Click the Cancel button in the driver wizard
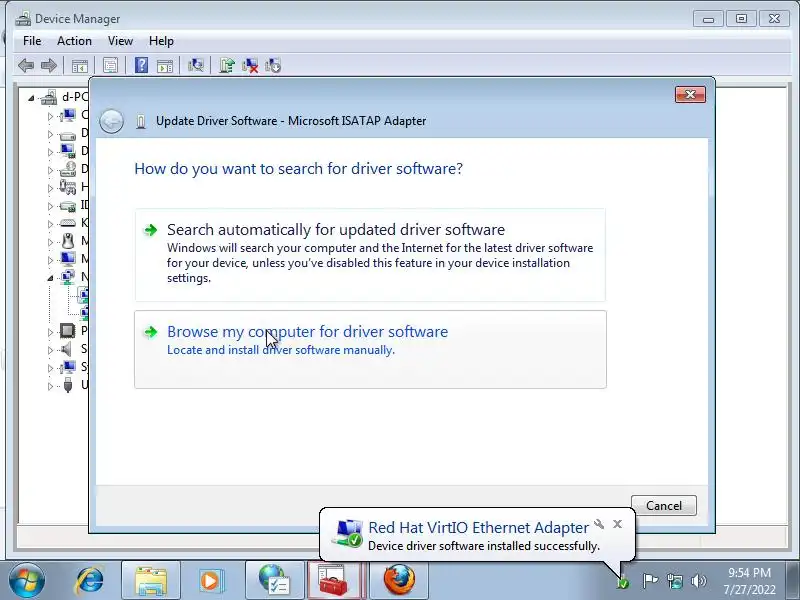 pyautogui.click(x=664, y=506)
